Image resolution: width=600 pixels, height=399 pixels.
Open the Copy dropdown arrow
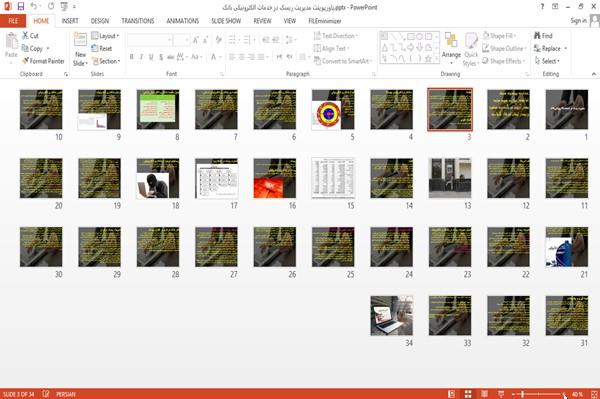(48, 49)
